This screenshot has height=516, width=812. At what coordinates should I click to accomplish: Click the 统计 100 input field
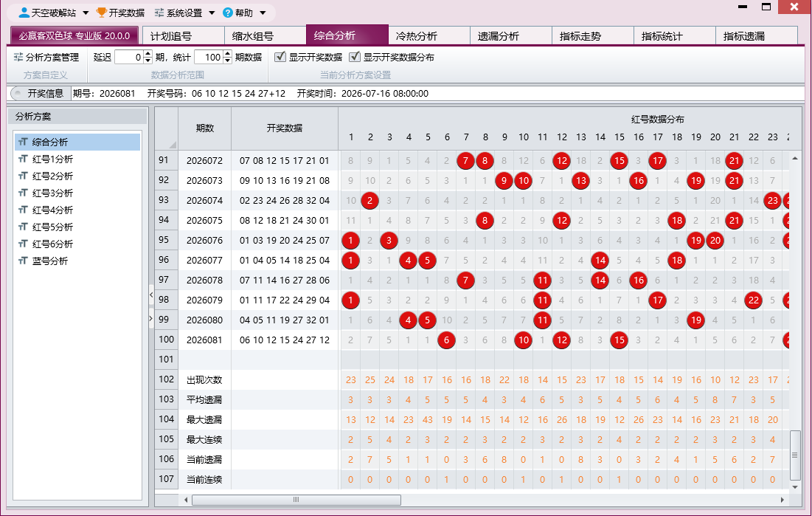click(209, 57)
